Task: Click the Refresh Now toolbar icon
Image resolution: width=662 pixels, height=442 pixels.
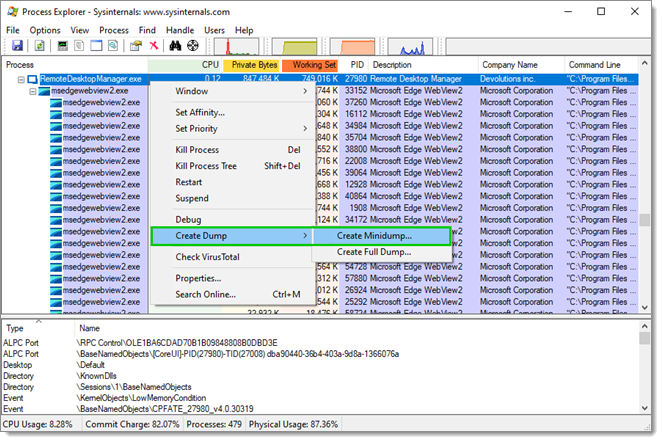Action: 39,46
